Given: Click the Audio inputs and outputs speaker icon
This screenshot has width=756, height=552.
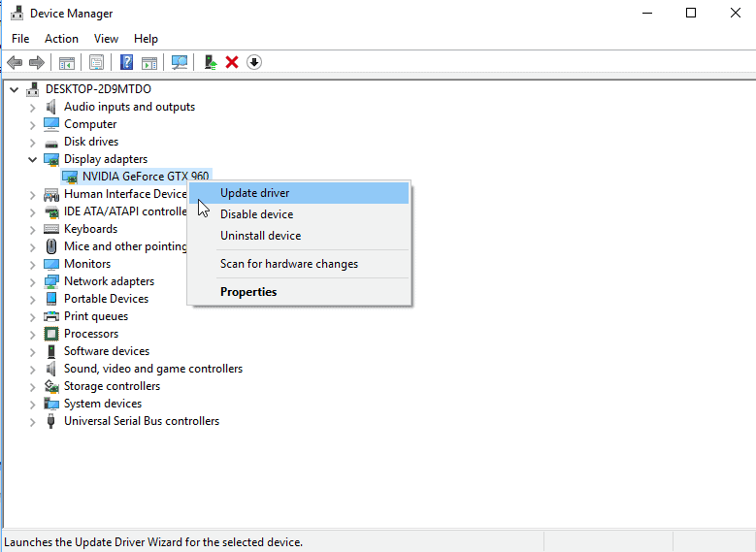Looking at the screenshot, I should click(x=51, y=107).
